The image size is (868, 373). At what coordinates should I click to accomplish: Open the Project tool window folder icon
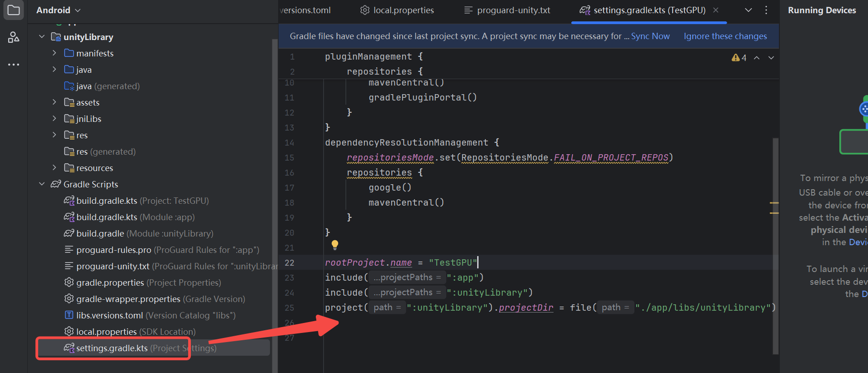pos(14,10)
